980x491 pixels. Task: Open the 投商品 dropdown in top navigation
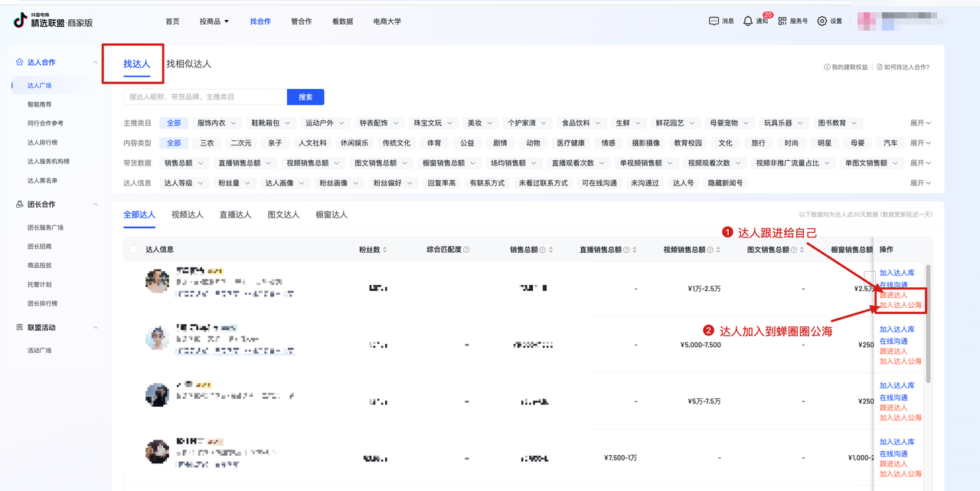[214, 21]
